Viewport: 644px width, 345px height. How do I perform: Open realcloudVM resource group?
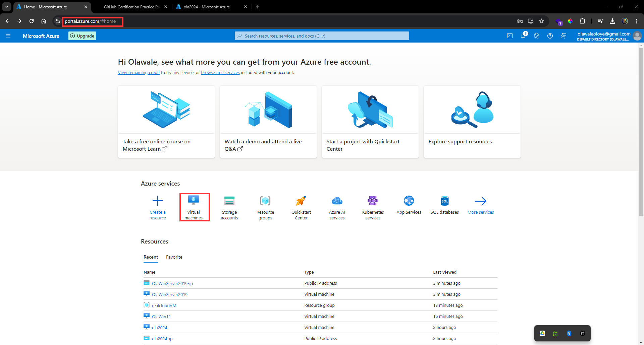click(x=164, y=305)
